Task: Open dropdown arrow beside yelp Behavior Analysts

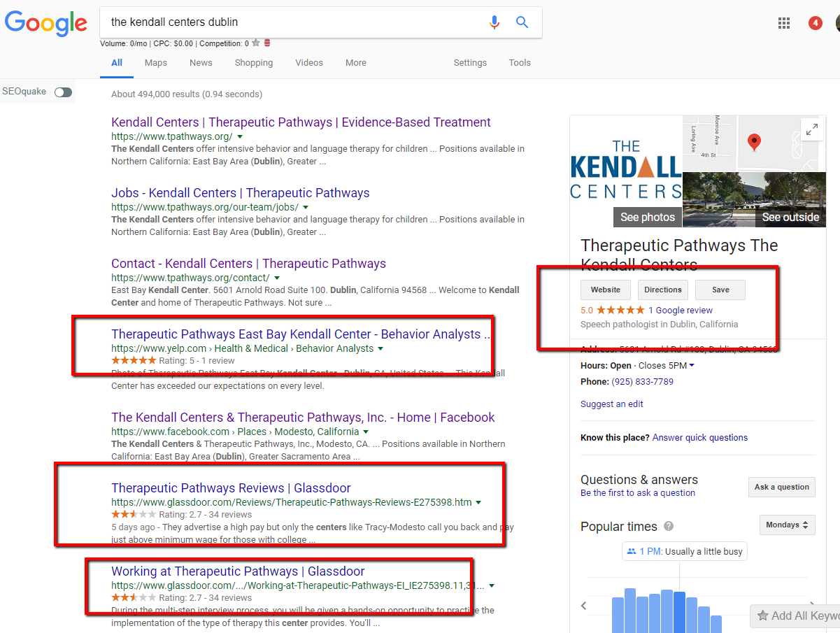Action: coord(380,348)
